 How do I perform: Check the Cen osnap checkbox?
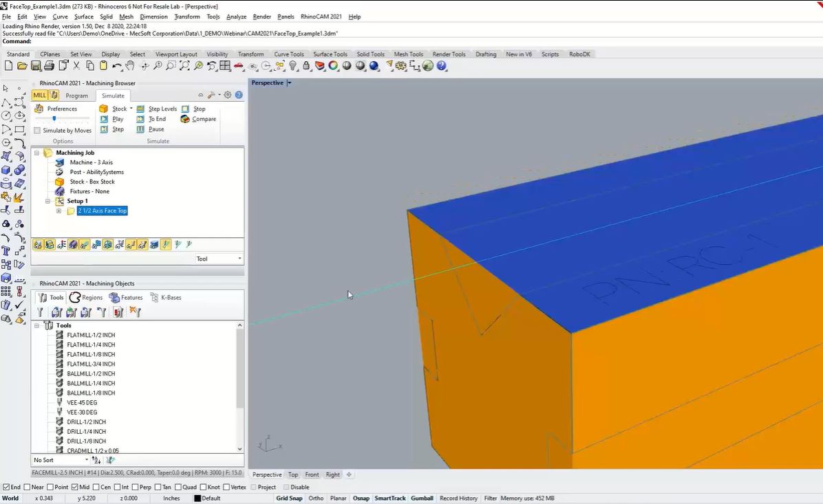pos(95,487)
